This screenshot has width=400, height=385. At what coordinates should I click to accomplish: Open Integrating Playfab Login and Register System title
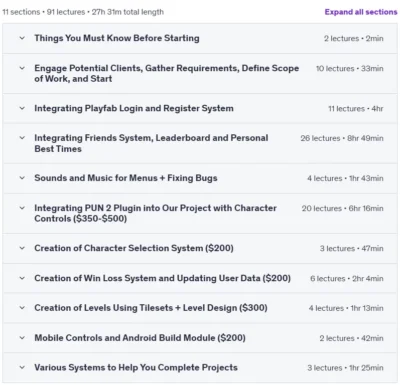coord(134,108)
